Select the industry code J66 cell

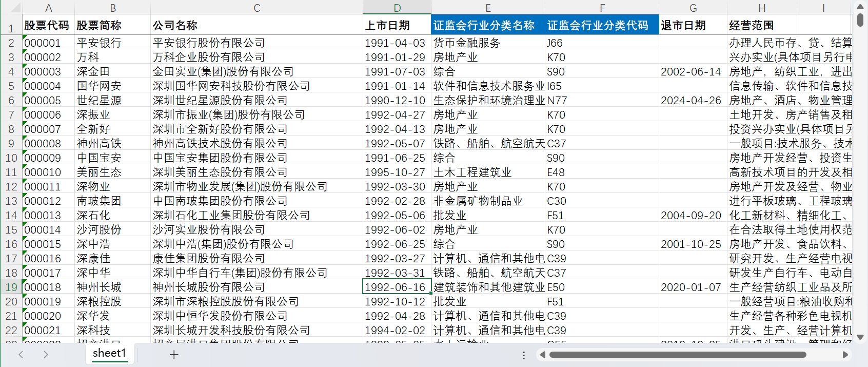click(x=602, y=43)
